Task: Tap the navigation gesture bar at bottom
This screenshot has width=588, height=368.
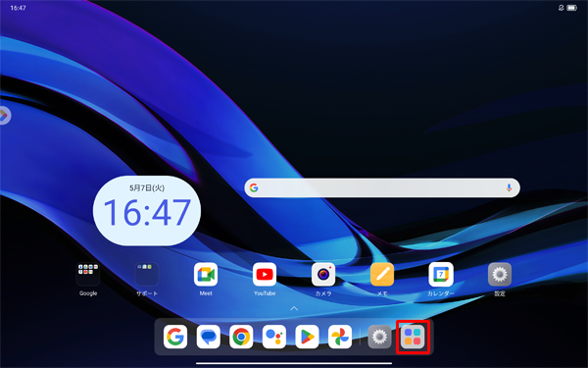Action: pyautogui.click(x=294, y=363)
